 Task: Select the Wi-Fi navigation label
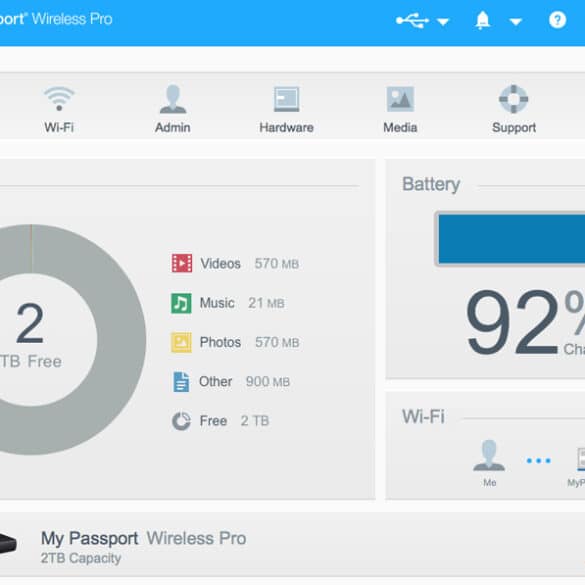(59, 128)
